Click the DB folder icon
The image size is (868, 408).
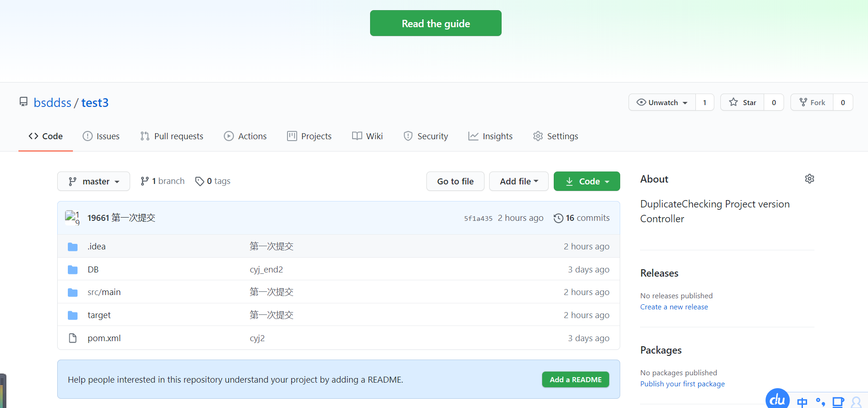pyautogui.click(x=72, y=270)
